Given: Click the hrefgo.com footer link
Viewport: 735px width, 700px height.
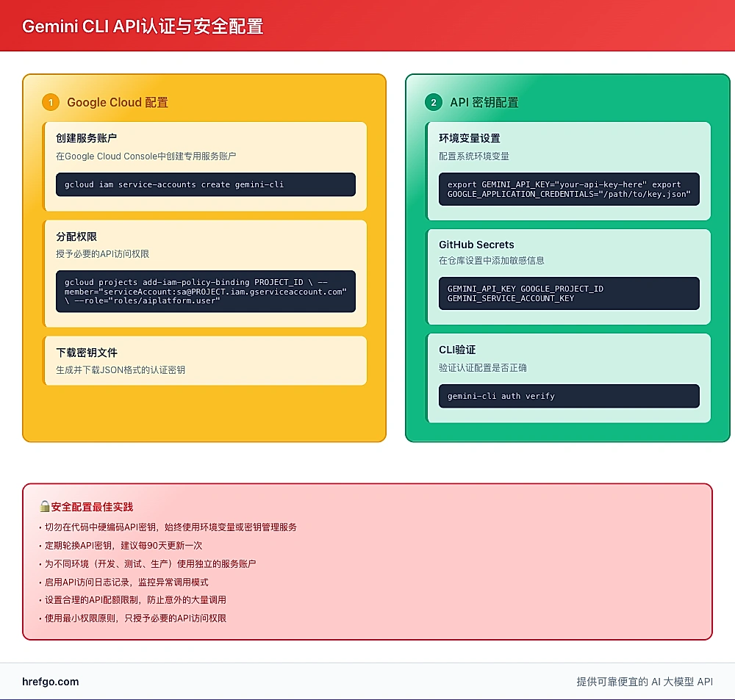Looking at the screenshot, I should pyautogui.click(x=51, y=682).
